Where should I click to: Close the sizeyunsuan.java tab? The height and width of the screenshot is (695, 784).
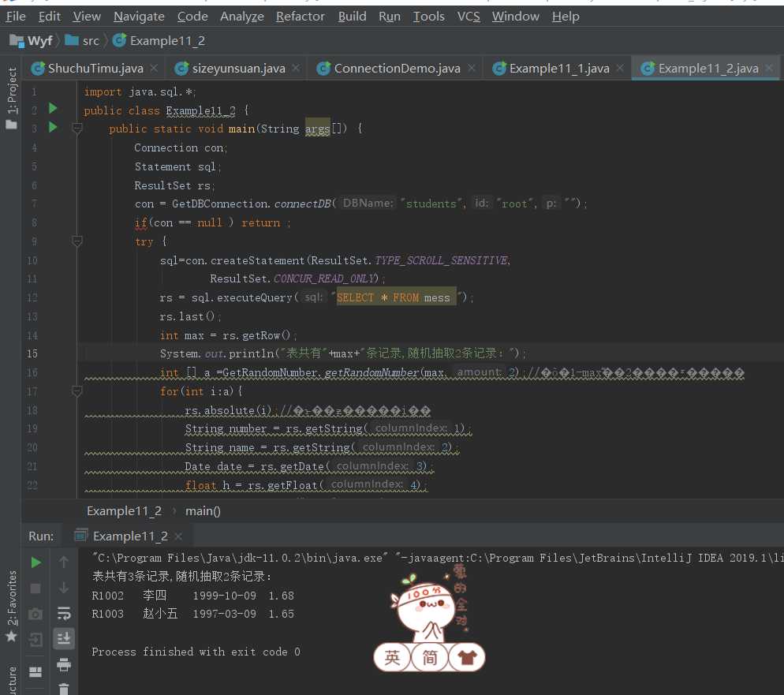click(296, 68)
